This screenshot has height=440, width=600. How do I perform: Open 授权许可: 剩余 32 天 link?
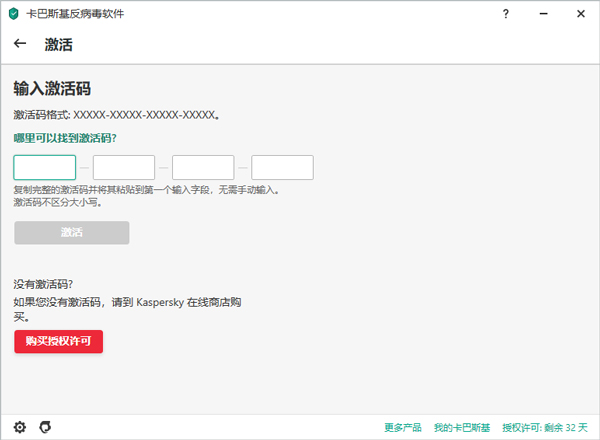(x=545, y=427)
